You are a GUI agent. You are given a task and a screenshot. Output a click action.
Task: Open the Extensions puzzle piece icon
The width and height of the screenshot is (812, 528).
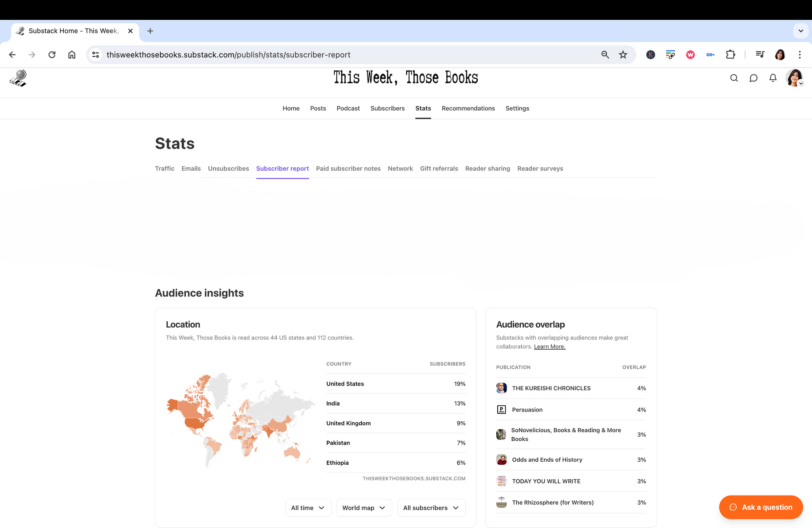730,54
